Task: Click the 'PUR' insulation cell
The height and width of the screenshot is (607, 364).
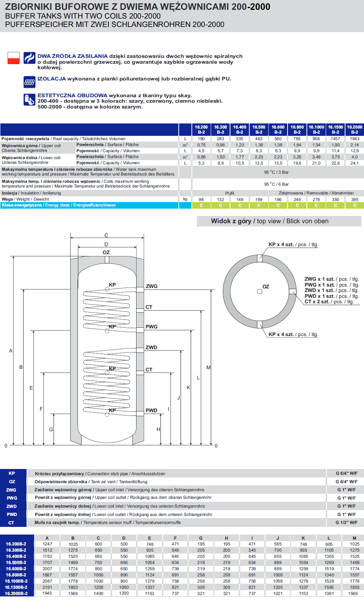Action: tap(230, 193)
